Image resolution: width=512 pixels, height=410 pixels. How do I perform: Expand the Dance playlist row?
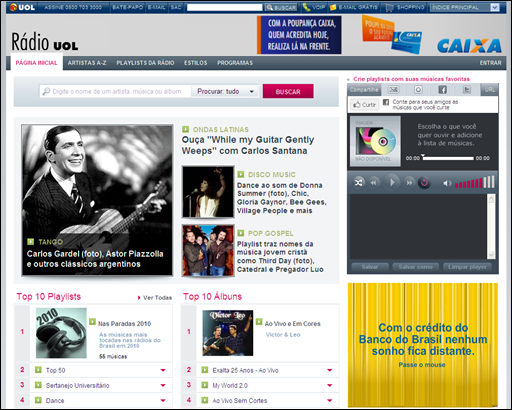[163, 401]
